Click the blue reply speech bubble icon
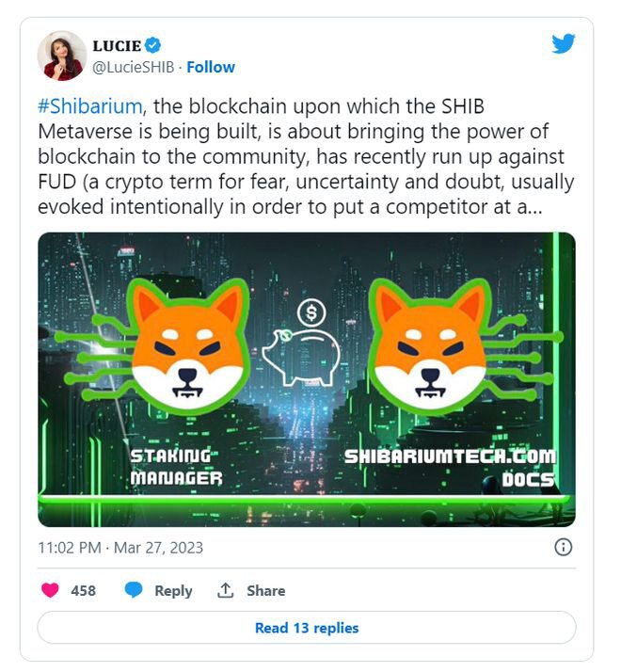 click(x=134, y=590)
